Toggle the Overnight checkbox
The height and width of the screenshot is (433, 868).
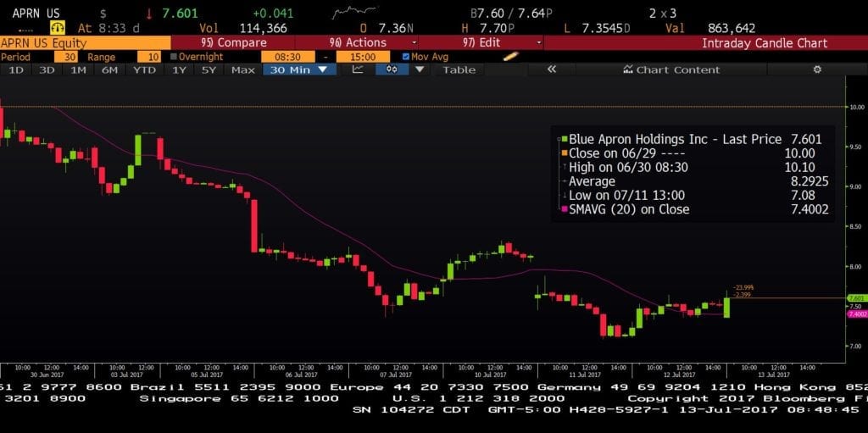(173, 57)
